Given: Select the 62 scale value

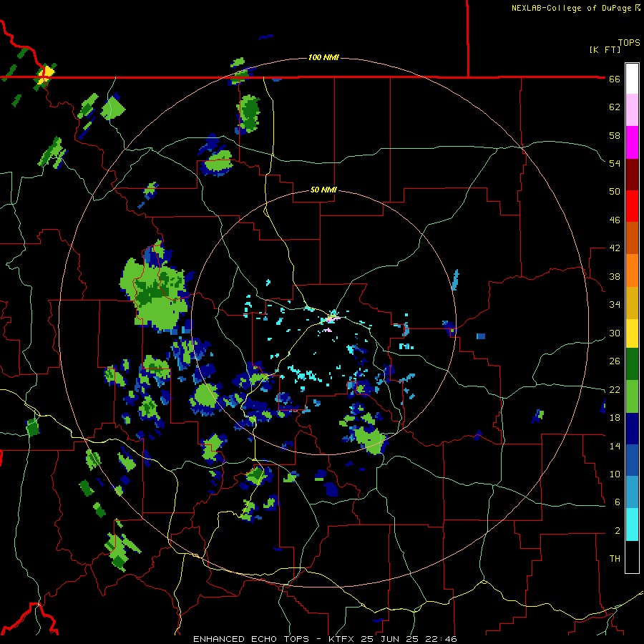Looking at the screenshot, I should pos(615,107).
